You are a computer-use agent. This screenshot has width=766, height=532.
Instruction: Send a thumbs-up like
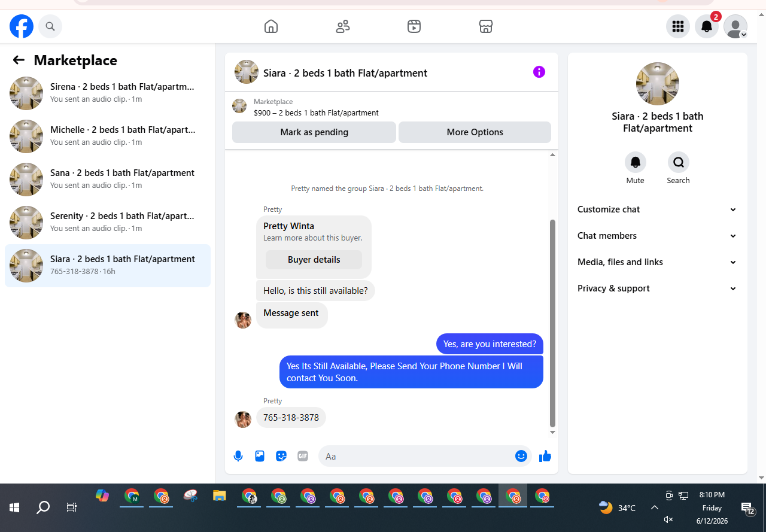click(x=545, y=456)
